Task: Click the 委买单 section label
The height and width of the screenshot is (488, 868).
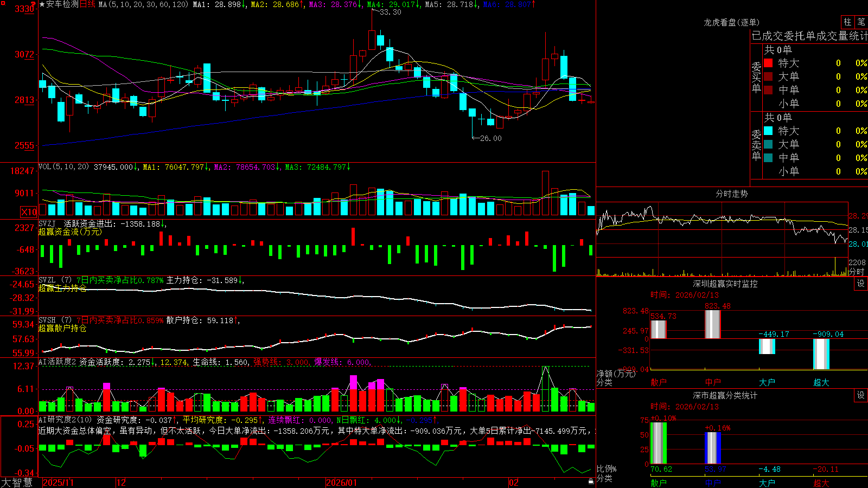Action: coord(756,77)
